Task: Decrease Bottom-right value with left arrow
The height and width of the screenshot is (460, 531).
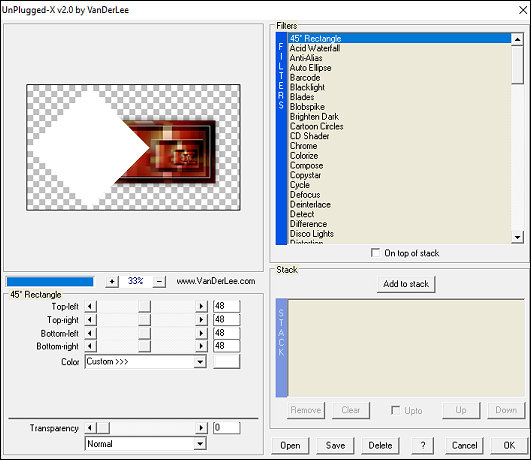Action: (x=90, y=346)
